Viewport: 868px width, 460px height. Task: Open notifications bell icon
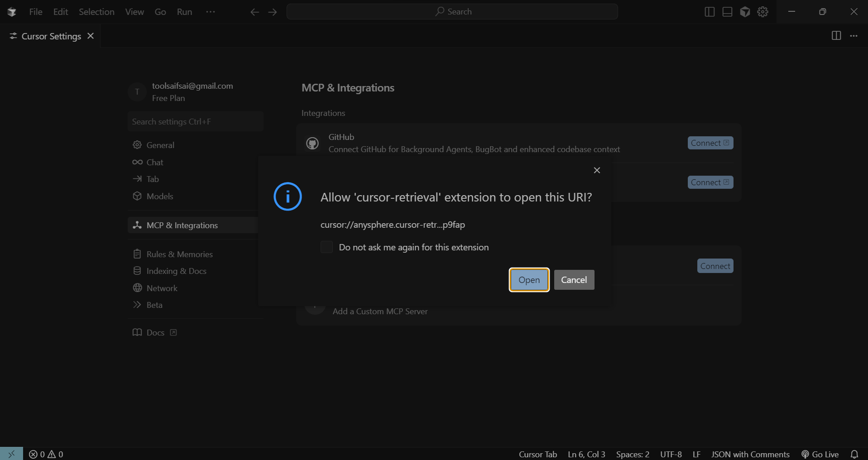pos(854,454)
